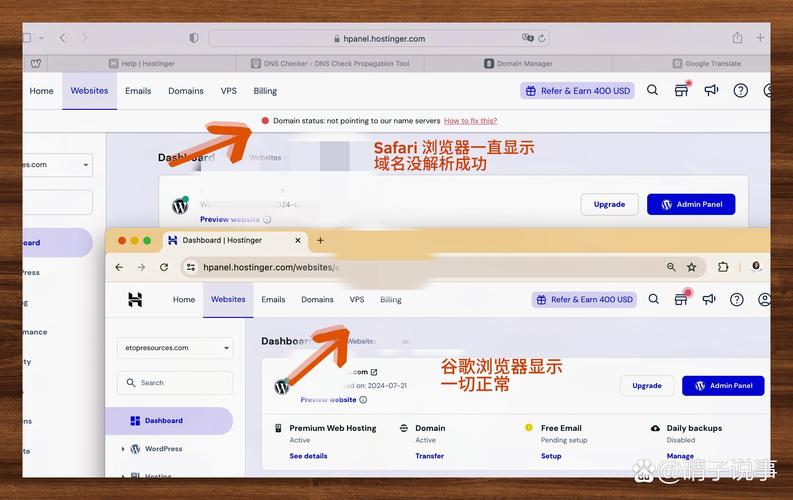Viewport: 793px width, 500px height.
Task: Switch to Help | Hostinger Safari tab
Action: [142, 63]
